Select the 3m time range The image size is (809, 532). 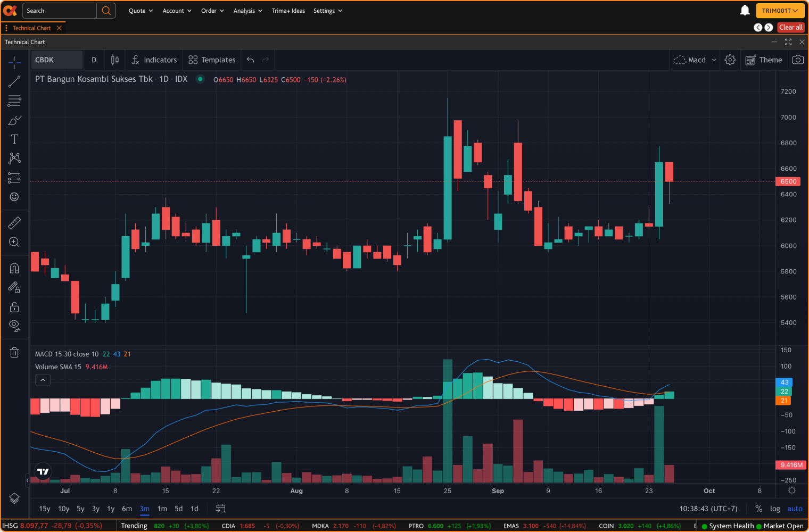click(144, 509)
